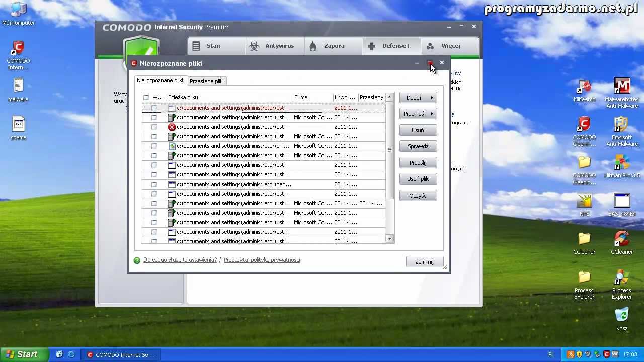
Task: Select the malware file on desktop
Action: click(18, 90)
